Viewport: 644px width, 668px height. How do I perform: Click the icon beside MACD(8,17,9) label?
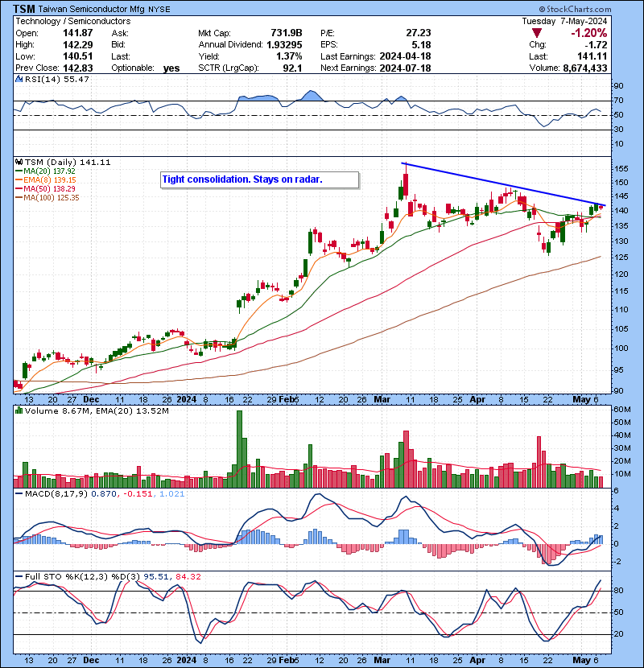18,493
